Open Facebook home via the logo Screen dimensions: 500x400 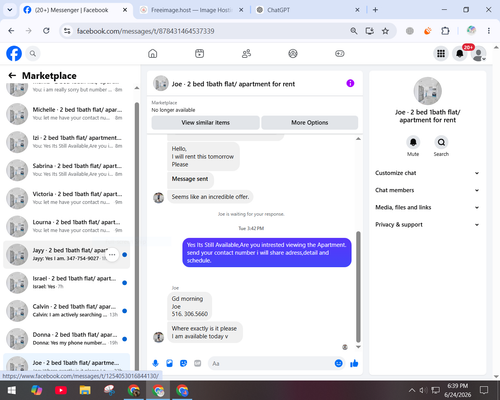pos(14,53)
